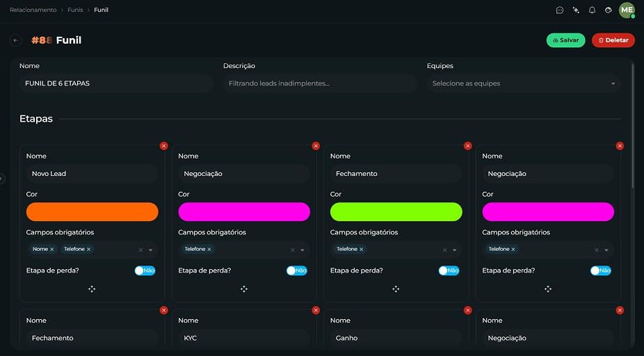The height and width of the screenshot is (356, 644).
Task: Open magenta color of Negociação beside Novo Lead
Action: coord(244,212)
